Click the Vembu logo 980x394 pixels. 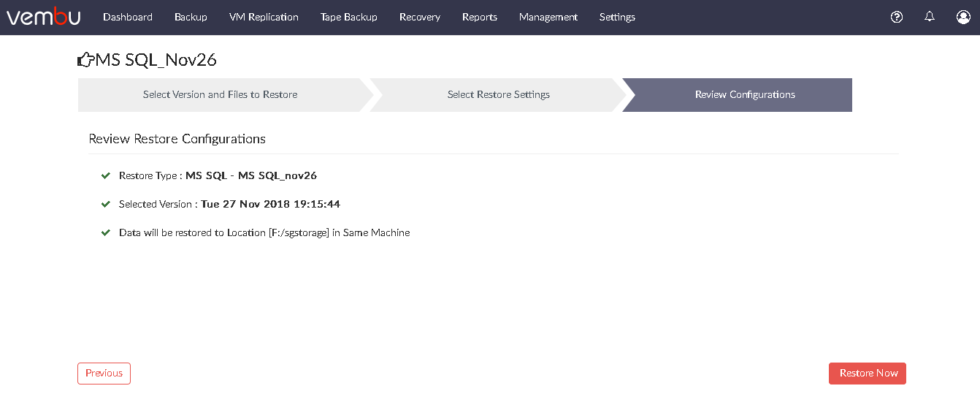(x=43, y=17)
